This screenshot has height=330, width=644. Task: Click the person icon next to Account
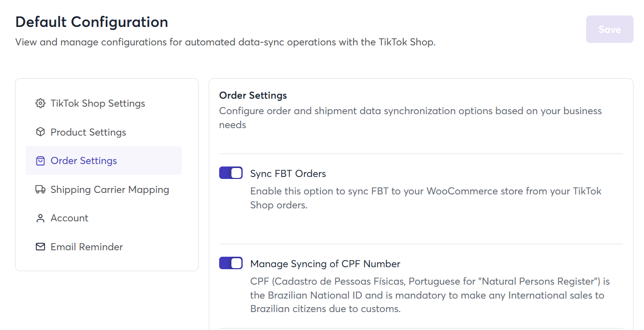[x=40, y=218]
